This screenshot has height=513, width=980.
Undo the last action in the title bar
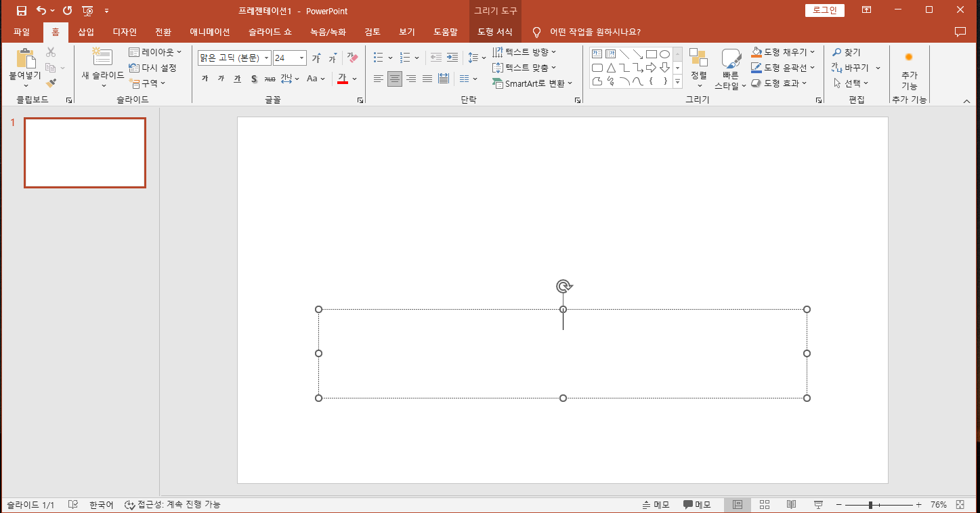42,11
